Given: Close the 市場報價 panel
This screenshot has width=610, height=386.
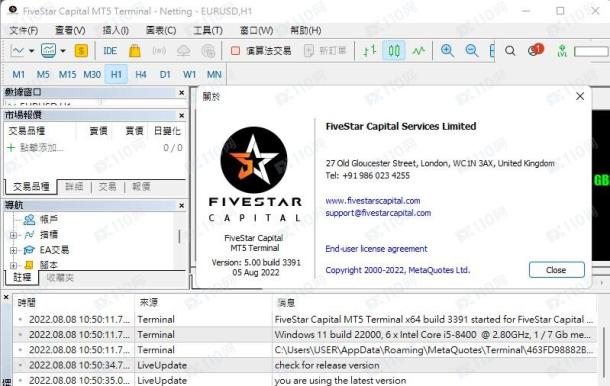Looking at the screenshot, I should click(x=181, y=116).
